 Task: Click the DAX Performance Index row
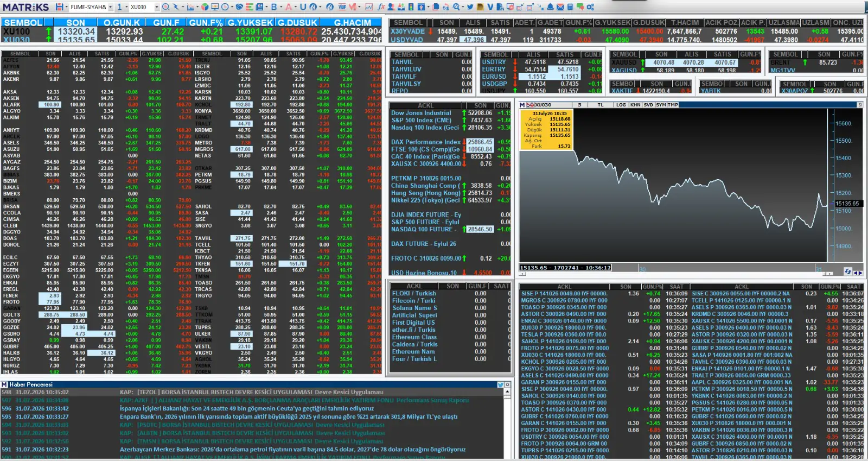pos(450,142)
